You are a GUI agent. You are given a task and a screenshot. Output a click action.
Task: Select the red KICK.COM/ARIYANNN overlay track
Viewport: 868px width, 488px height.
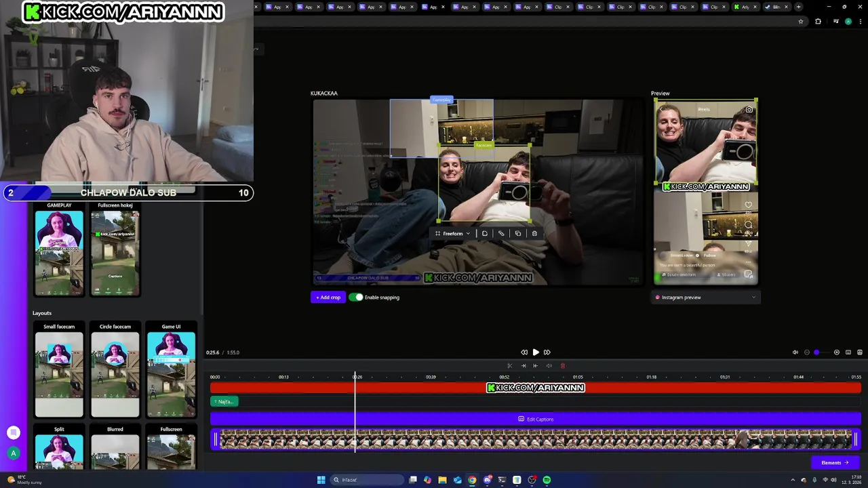[x=536, y=388]
